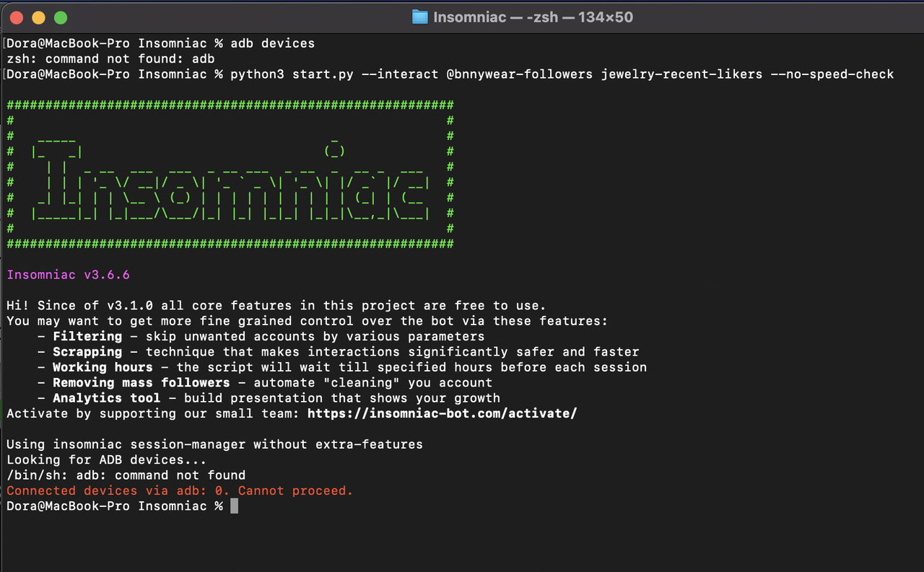Click the bold 'Filtering' feature name
Screen dimensions: 924x572
87,337
